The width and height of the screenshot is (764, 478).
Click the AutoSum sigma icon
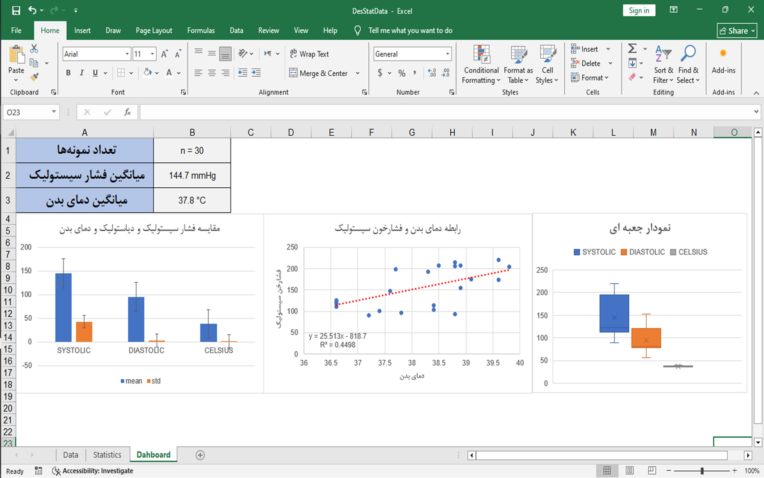pyautogui.click(x=632, y=48)
